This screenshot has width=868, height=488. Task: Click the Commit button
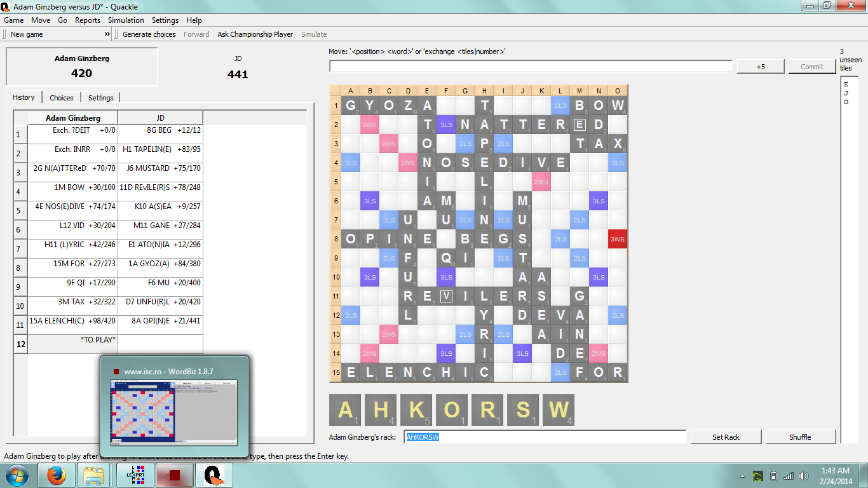812,67
